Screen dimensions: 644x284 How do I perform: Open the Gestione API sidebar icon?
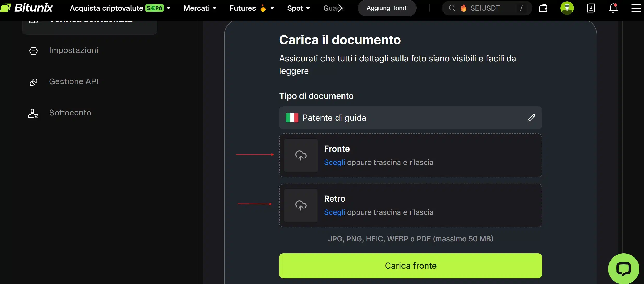[33, 82]
